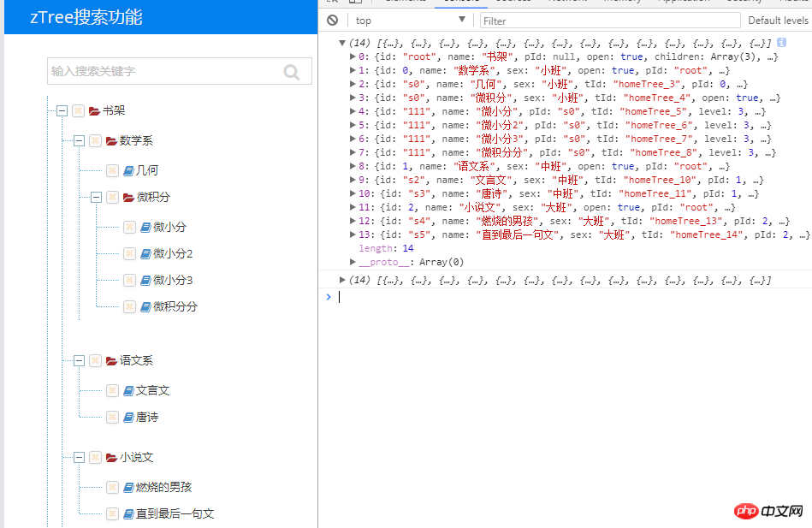This screenshot has width=812, height=528.
Task: Toggle checkbox for 语文系
Action: tap(95, 360)
